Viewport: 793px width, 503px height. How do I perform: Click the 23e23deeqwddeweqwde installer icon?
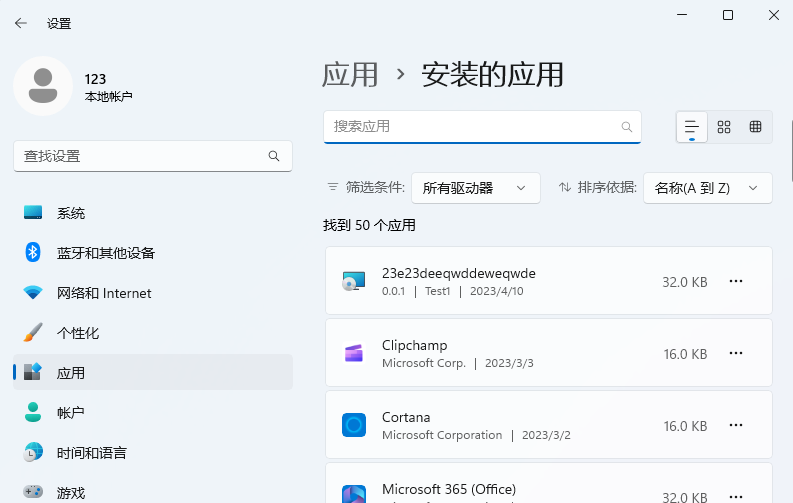[354, 281]
